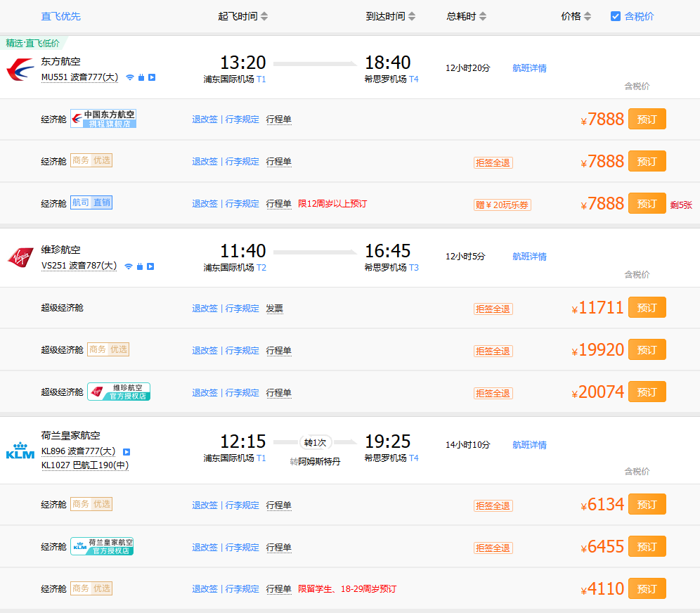
Task: Book the ¥20074 premium economy fare
Action: [647, 392]
